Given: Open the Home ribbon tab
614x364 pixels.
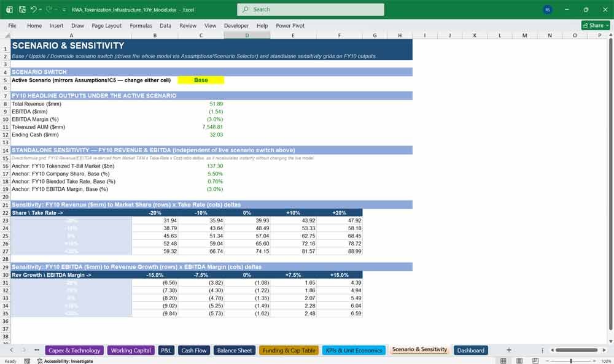Looking at the screenshot, I should [34, 25].
